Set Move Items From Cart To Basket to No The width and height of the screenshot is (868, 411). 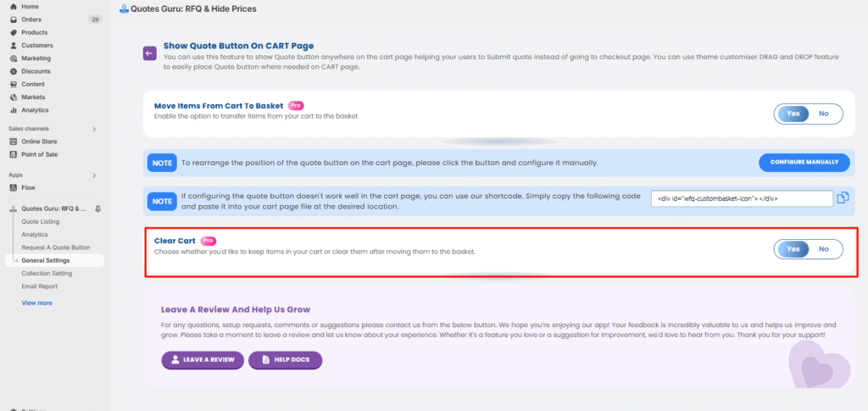point(824,114)
